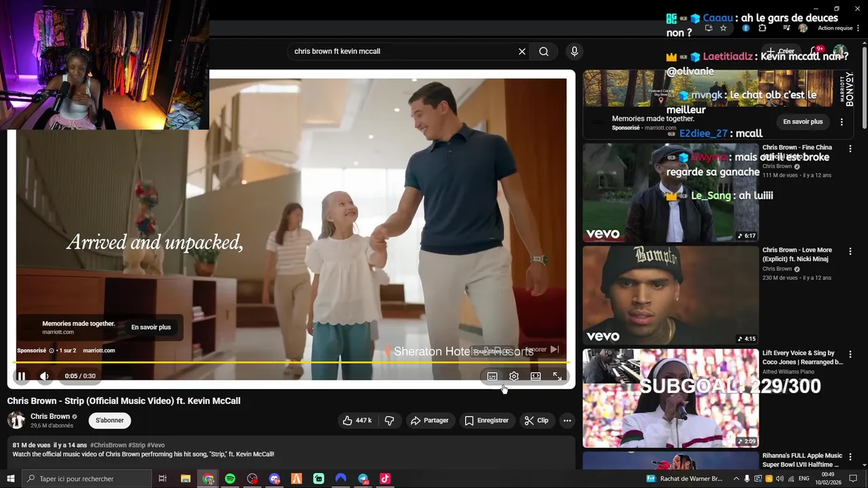Open YouTube notifications bell with 9+ badge

[814, 52]
